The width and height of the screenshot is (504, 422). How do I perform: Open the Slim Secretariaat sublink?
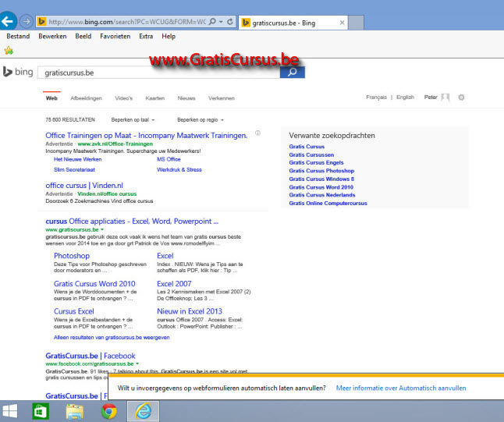pos(74,170)
